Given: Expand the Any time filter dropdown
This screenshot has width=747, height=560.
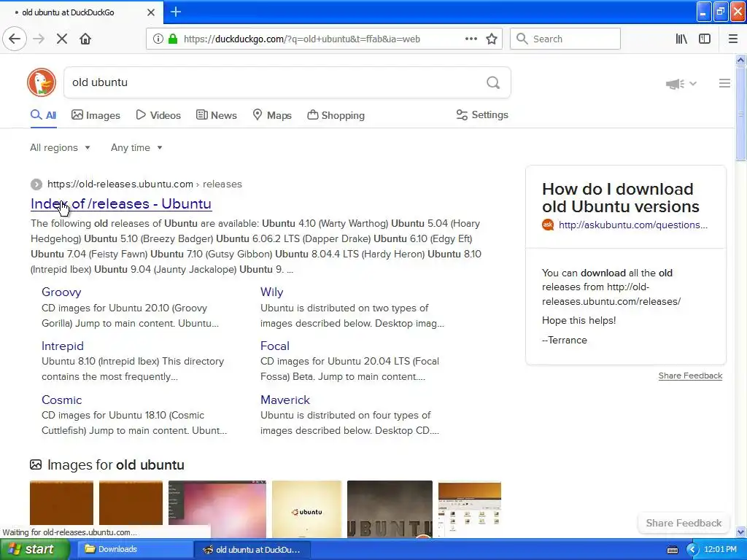Looking at the screenshot, I should click(136, 147).
